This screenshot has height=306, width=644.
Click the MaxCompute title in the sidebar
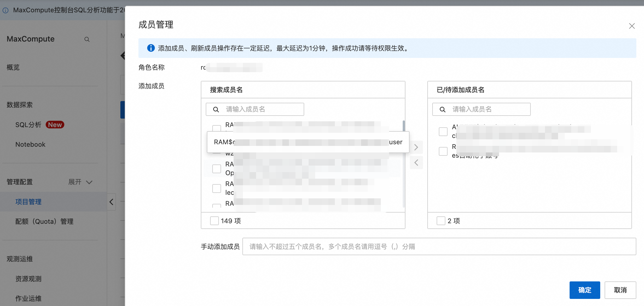pyautogui.click(x=31, y=39)
